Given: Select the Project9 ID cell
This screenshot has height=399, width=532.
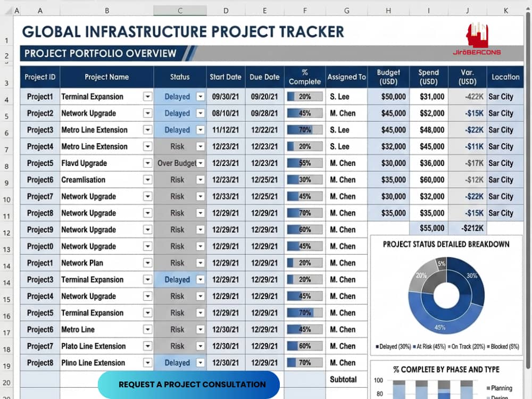Looking at the screenshot, I should click(40, 230).
